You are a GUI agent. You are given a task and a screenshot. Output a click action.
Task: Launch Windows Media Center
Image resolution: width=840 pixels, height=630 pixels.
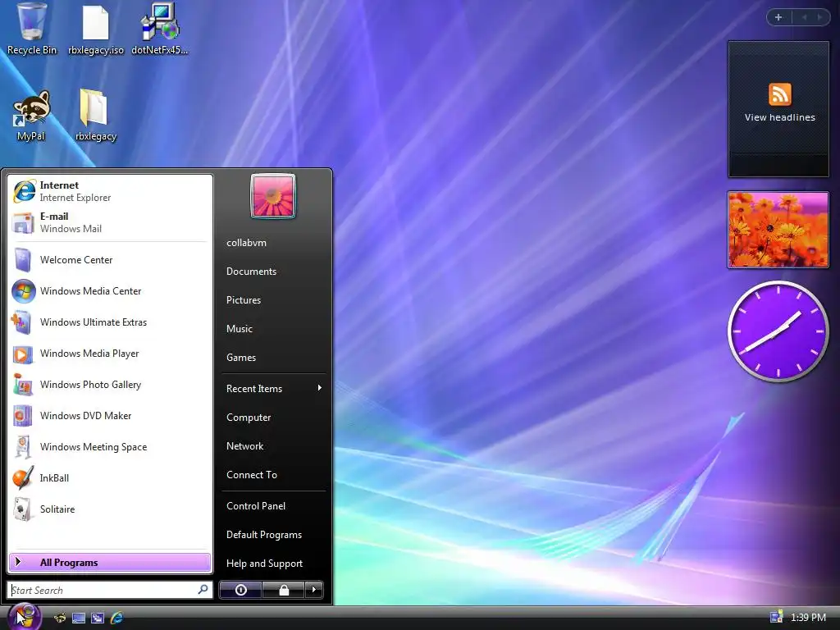[x=110, y=291]
